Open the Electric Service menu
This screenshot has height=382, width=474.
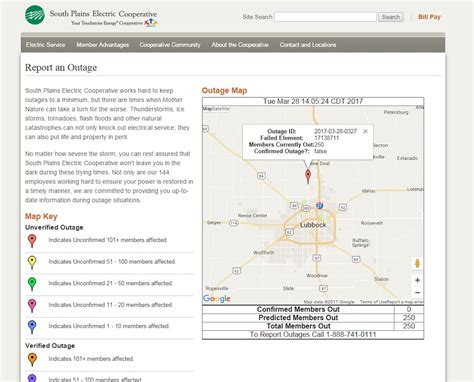point(46,45)
